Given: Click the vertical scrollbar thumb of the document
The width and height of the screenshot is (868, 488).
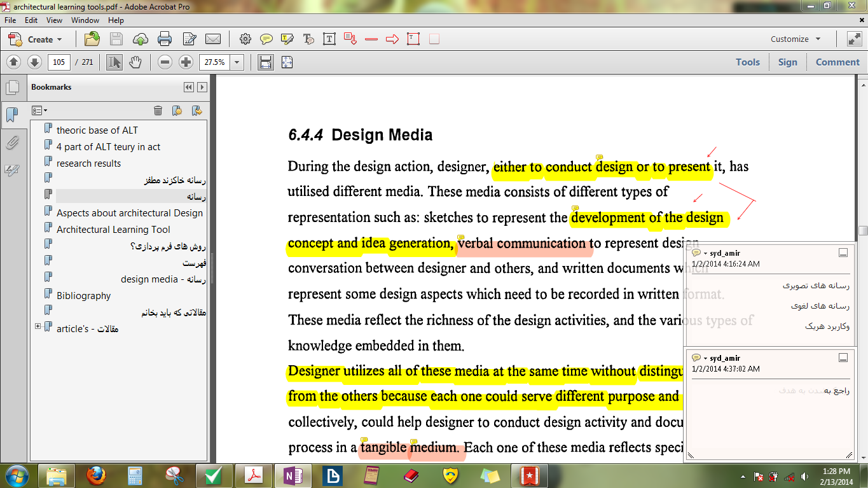Looking at the screenshot, I should (862, 230).
